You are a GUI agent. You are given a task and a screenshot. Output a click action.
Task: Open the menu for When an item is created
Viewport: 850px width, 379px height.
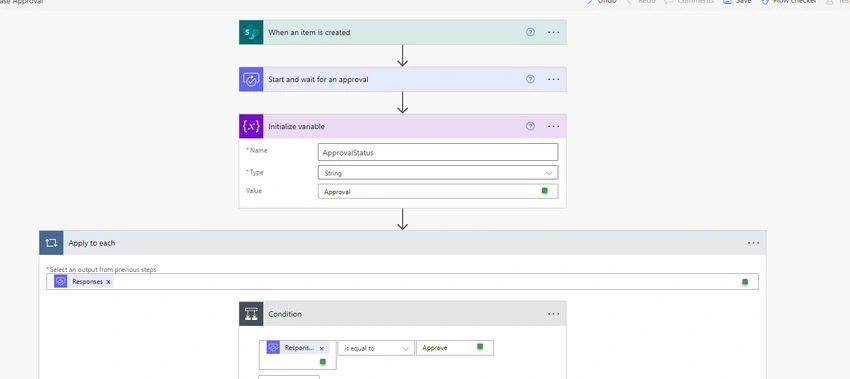pos(553,33)
